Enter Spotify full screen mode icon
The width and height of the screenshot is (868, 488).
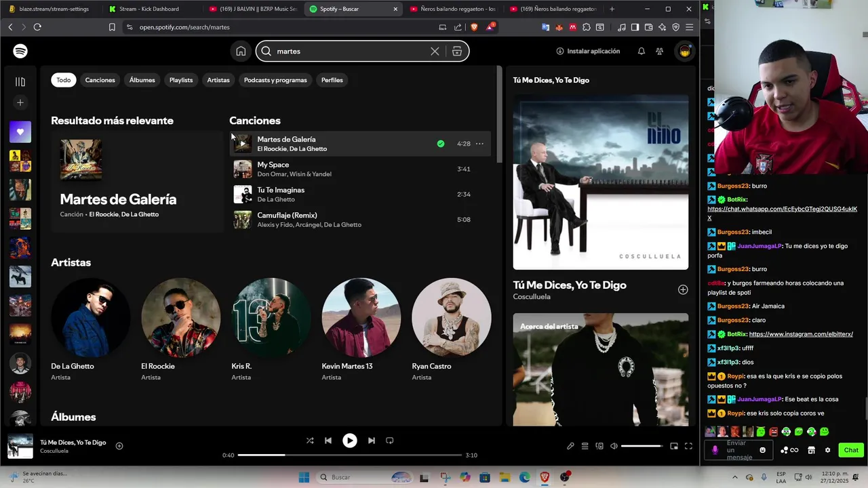(688, 446)
